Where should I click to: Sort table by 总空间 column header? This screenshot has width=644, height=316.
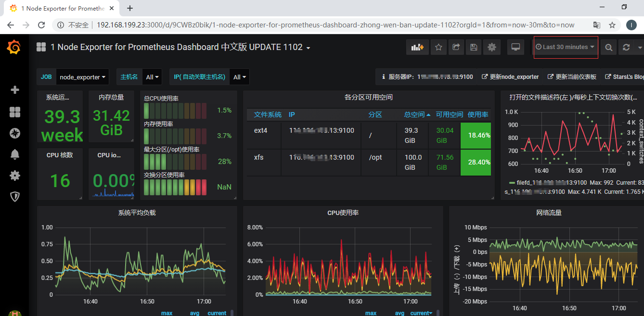tap(417, 114)
